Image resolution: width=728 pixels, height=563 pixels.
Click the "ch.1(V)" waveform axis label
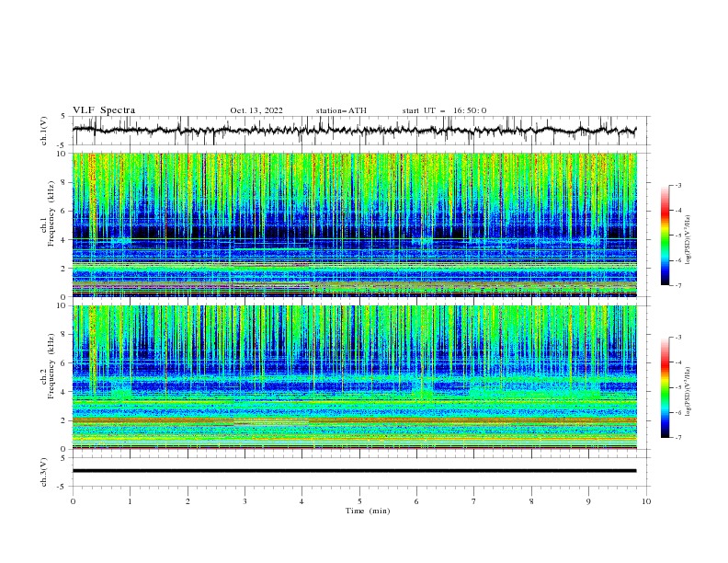[44, 131]
